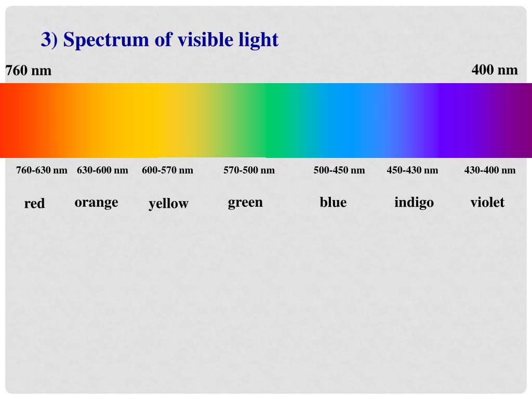Select the '760 nm' label above spectrum
The image size is (532, 399).
29,71
